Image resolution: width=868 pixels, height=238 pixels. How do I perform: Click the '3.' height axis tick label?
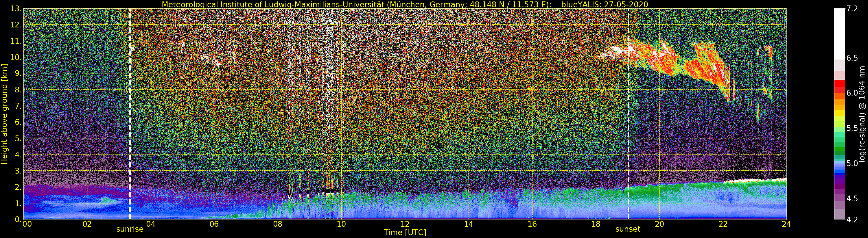point(18,171)
